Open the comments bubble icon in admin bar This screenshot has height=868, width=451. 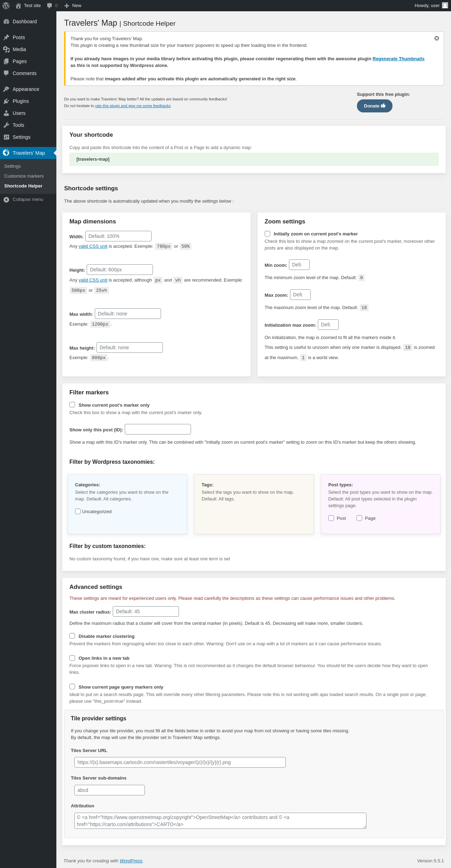click(49, 6)
